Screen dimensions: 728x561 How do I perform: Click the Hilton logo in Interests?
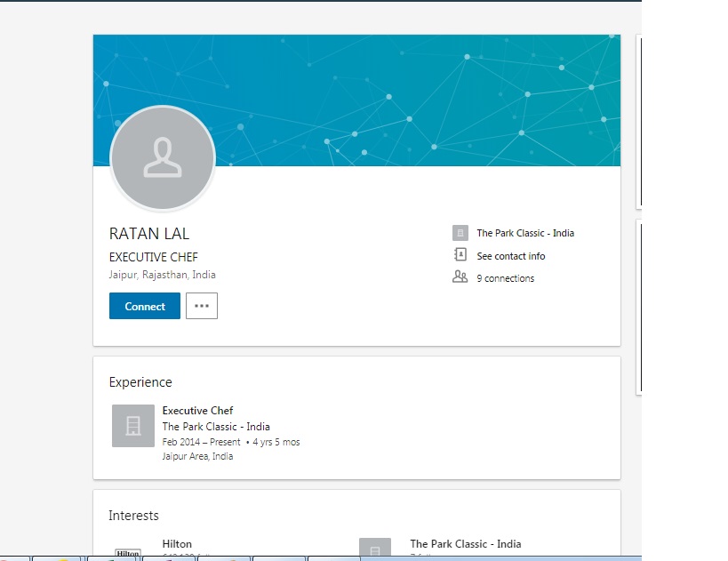[x=128, y=549]
